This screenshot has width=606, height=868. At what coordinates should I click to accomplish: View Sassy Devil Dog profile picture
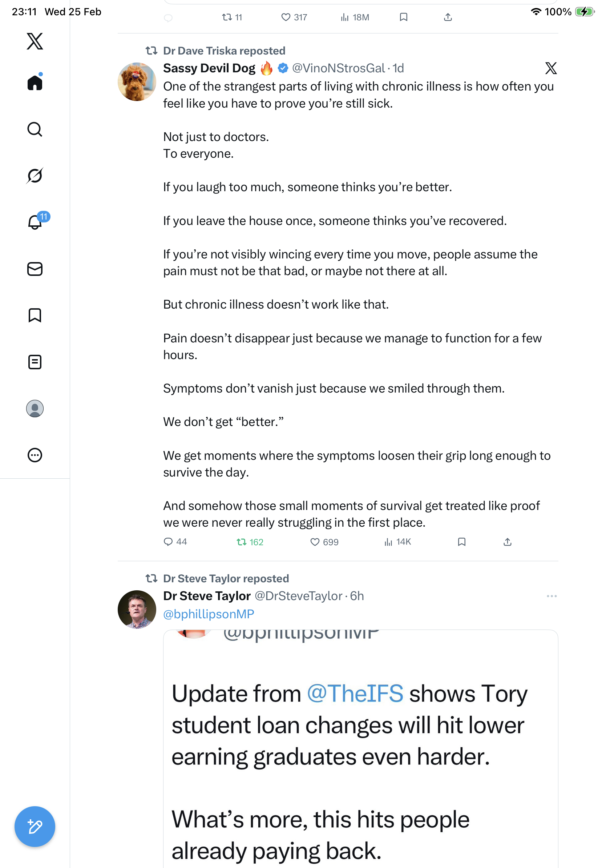[137, 82]
